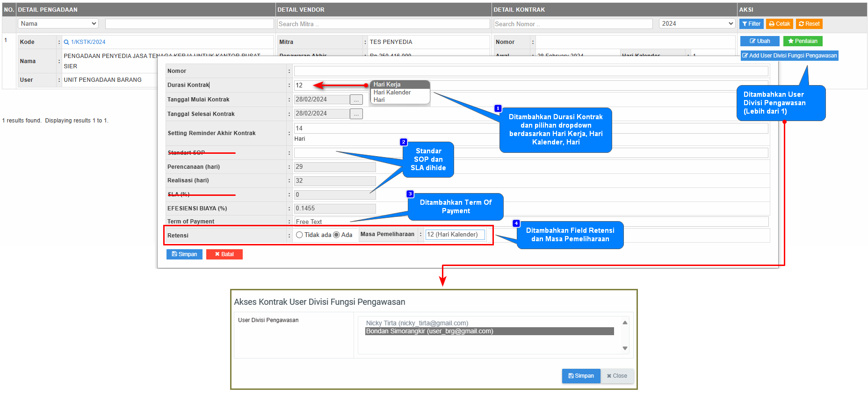
Task: Choose Hari Kalender from duration dropdown
Action: click(x=392, y=93)
